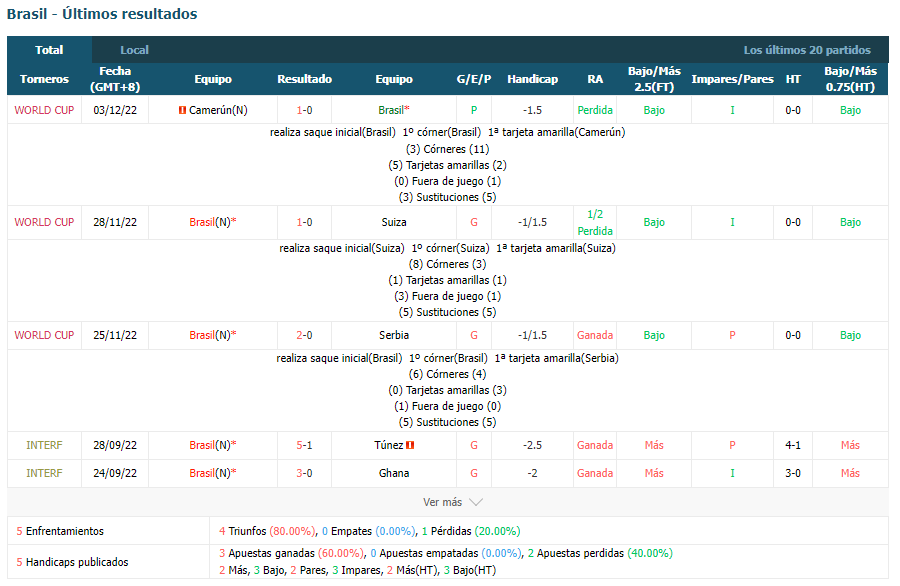
Task: Open Los últimos 20 partidos dropdown
Action: coord(807,50)
